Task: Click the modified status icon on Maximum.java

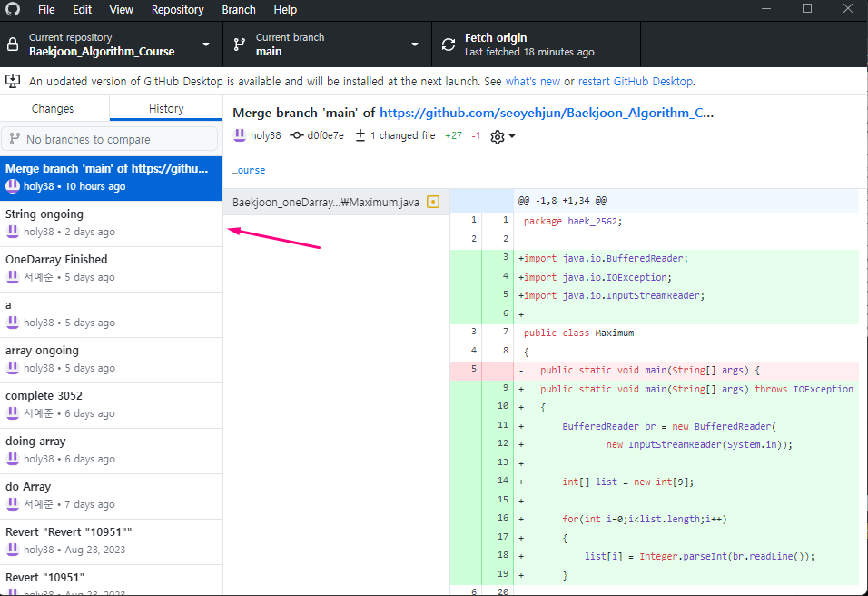Action: click(433, 203)
